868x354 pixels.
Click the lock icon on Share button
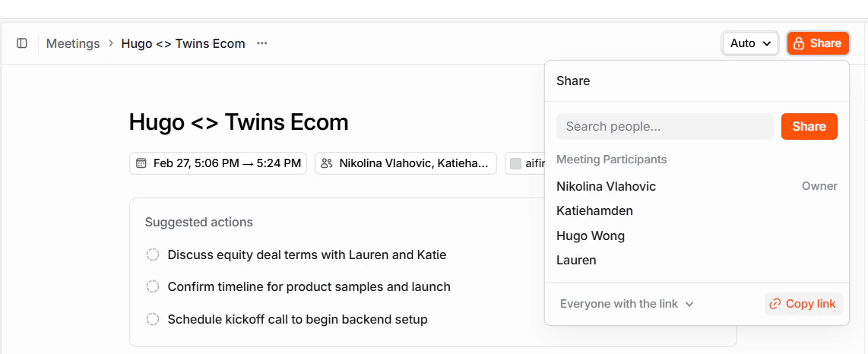(799, 43)
